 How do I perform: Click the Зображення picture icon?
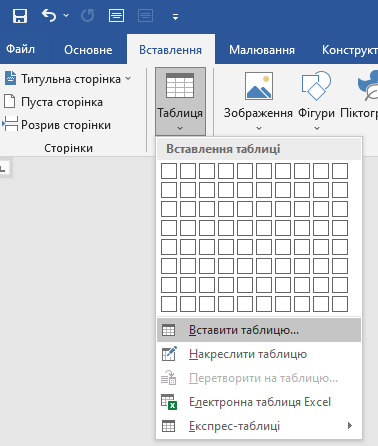click(259, 86)
